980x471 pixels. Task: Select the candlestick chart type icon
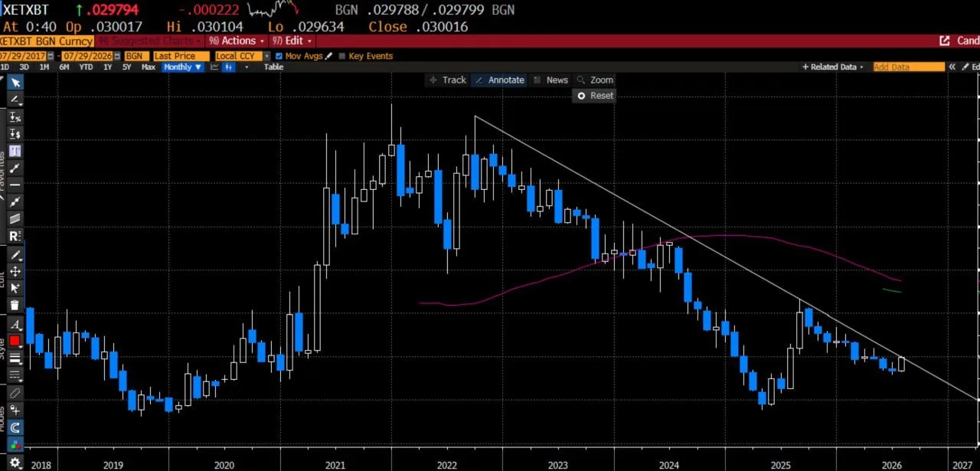228,67
